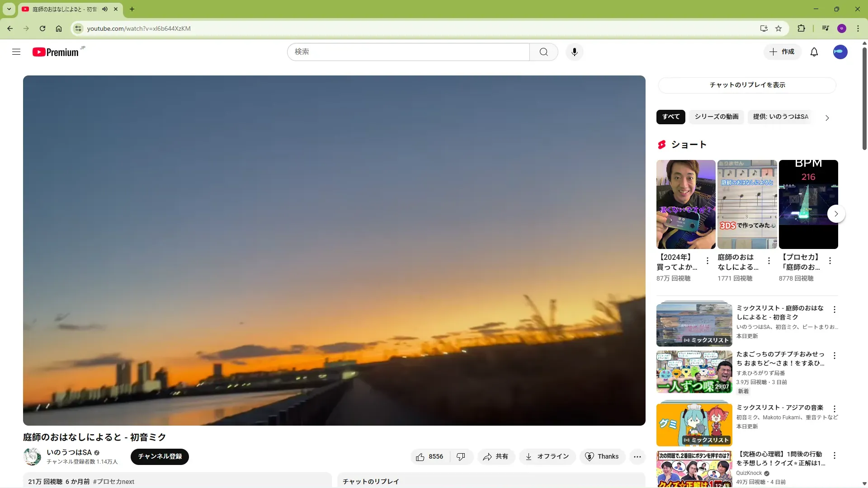Click the voice search microphone icon

click(574, 52)
